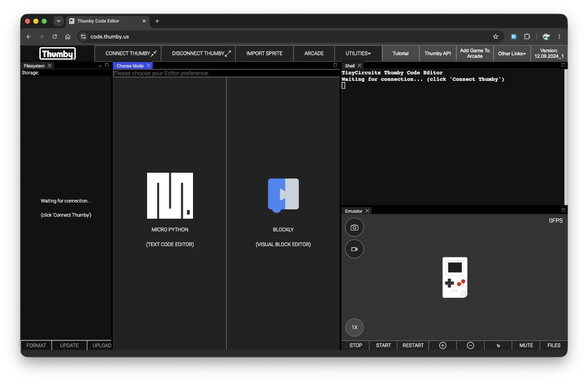Open the Utilities dropdown menu
588x384 pixels.
(358, 53)
